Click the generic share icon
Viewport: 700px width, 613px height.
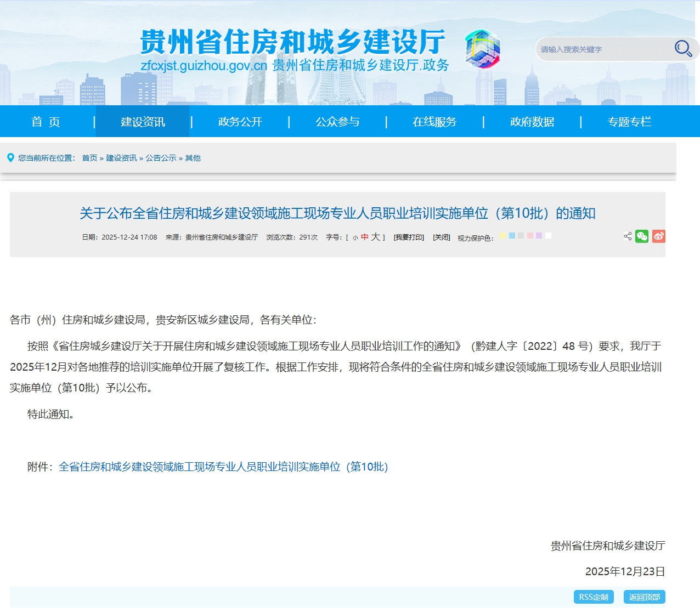tap(628, 236)
